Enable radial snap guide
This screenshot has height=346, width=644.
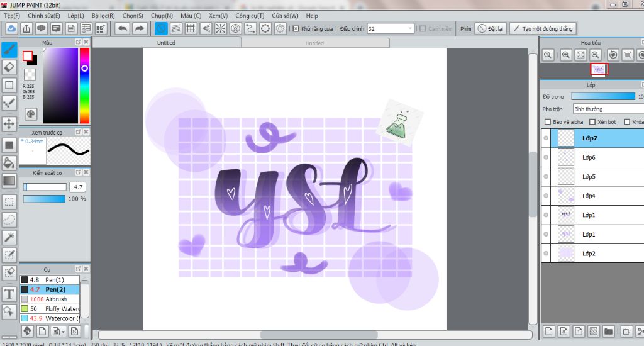point(221,29)
